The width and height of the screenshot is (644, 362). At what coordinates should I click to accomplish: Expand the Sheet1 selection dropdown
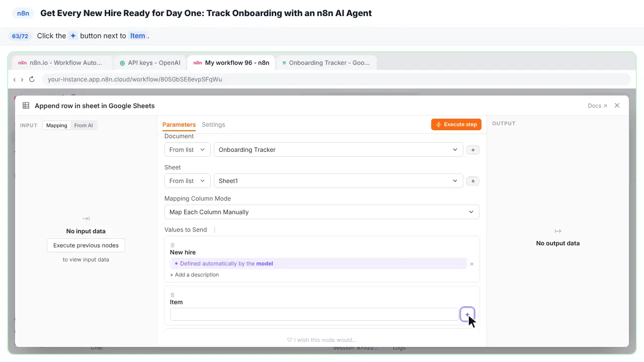click(338, 181)
